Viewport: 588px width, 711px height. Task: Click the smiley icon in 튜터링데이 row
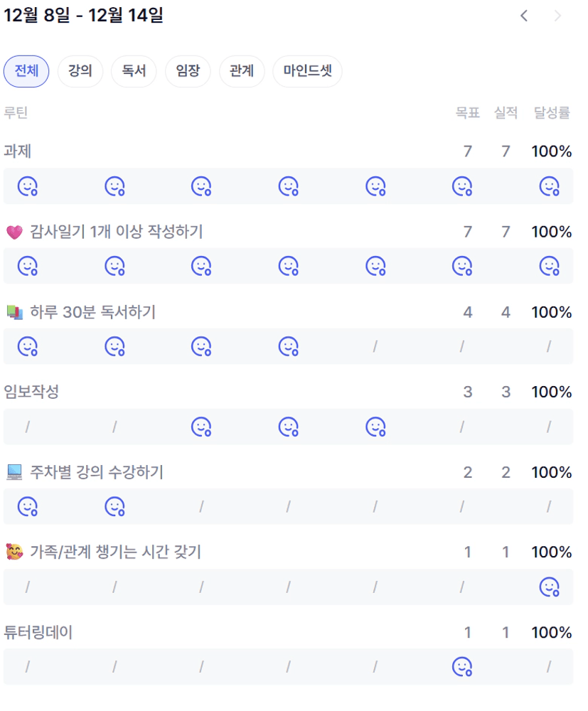point(462,667)
